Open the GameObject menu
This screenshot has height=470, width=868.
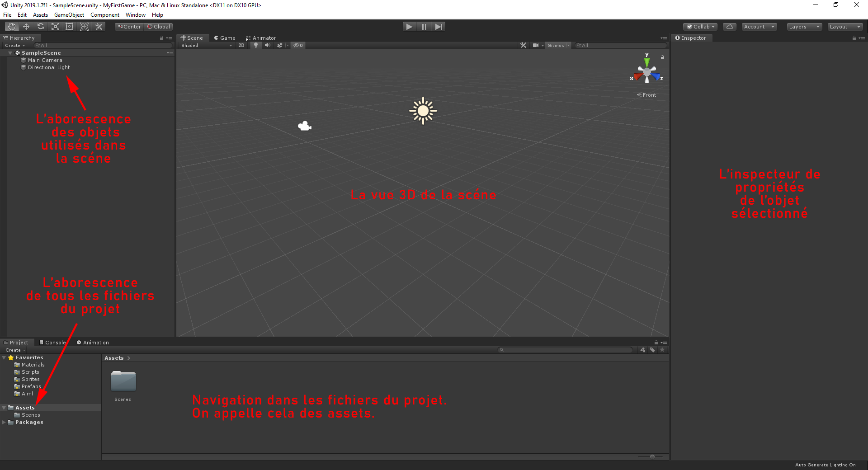[x=69, y=14]
